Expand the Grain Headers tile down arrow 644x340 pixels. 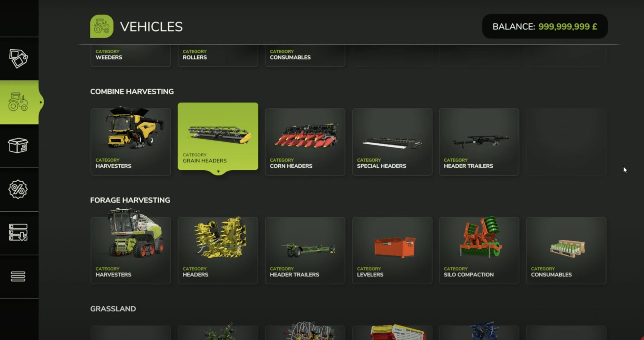click(218, 172)
